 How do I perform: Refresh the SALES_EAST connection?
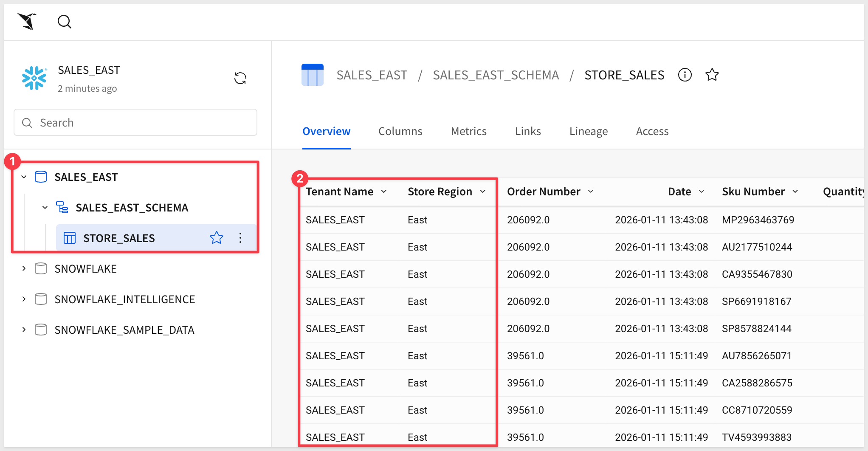(x=240, y=78)
